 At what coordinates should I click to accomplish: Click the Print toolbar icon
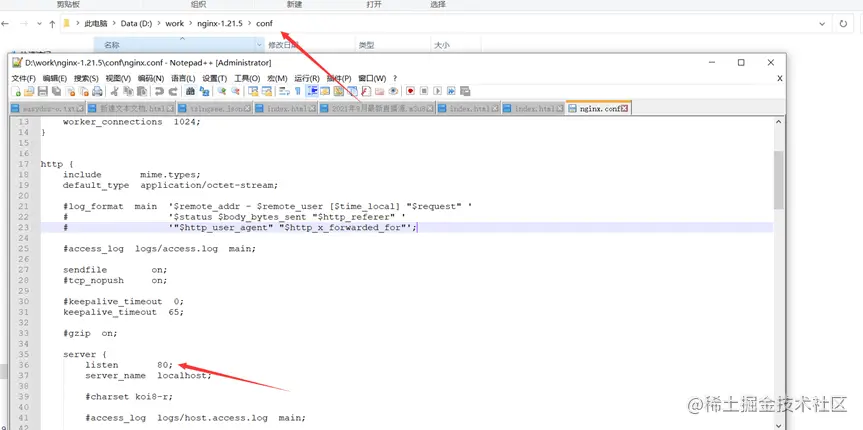[97, 91]
